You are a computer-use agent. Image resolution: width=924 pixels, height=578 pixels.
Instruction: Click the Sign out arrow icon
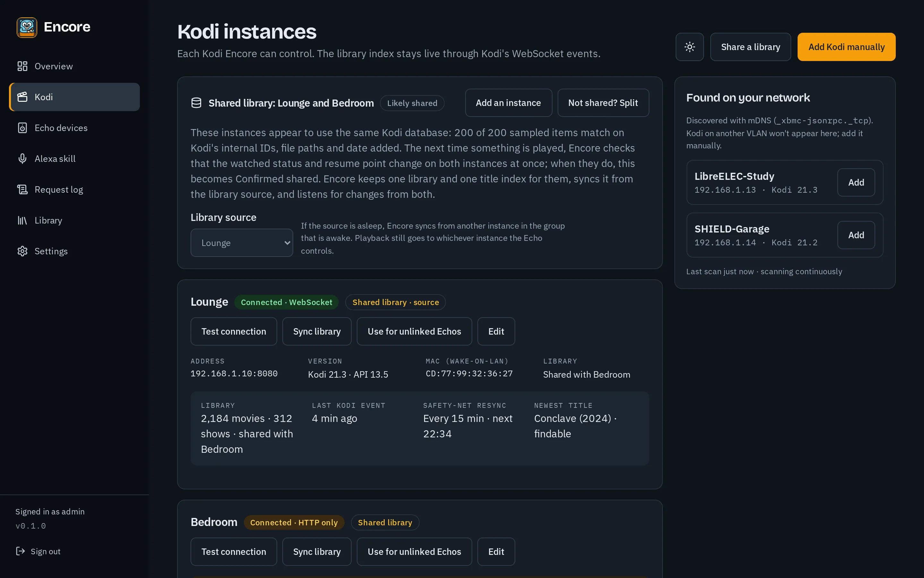pyautogui.click(x=21, y=551)
